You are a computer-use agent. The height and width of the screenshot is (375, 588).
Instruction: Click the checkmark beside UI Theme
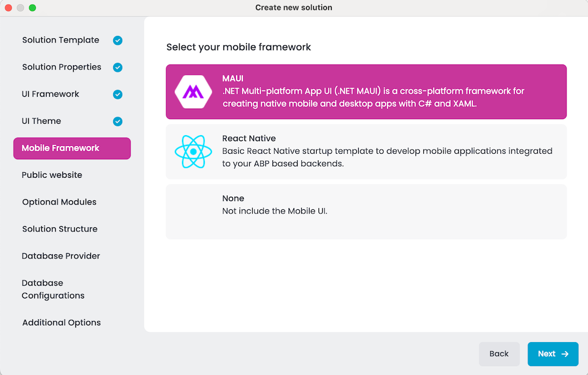[118, 121]
